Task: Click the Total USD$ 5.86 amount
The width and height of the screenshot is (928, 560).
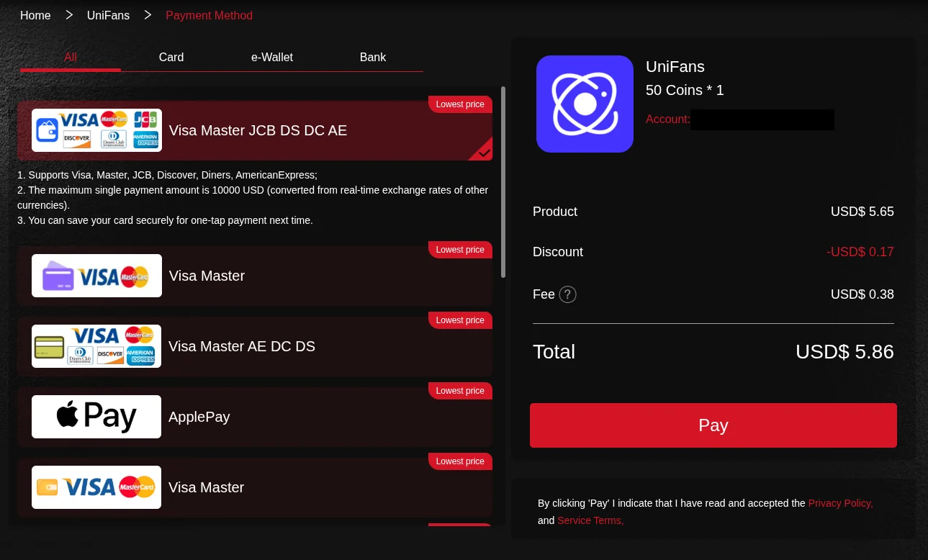Action: click(x=844, y=352)
